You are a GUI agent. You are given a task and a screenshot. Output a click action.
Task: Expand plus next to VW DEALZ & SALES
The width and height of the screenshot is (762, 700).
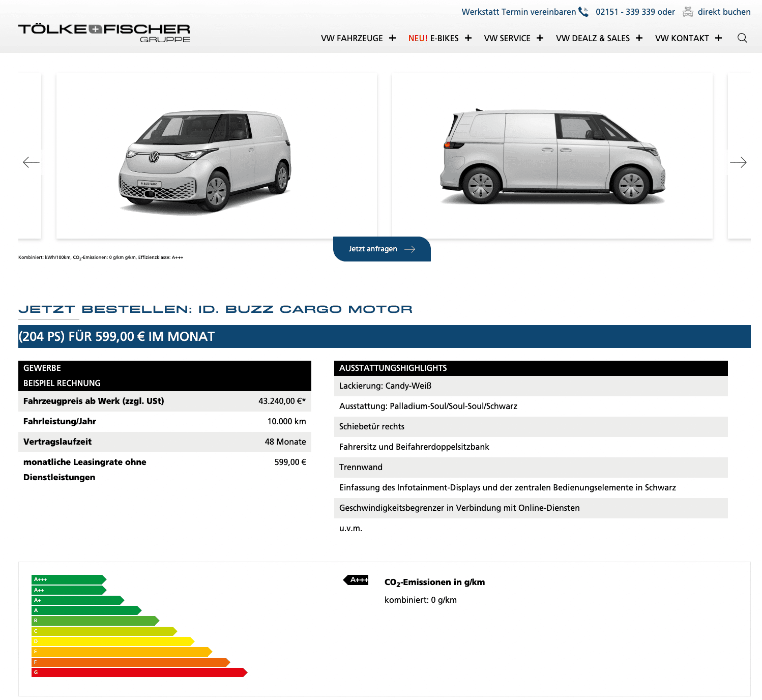639,38
